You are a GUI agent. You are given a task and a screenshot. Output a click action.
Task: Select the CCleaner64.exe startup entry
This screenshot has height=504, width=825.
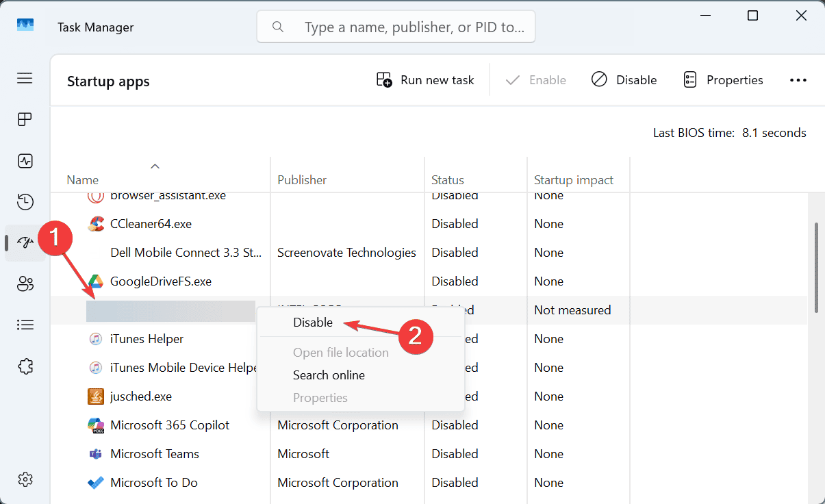click(x=151, y=224)
